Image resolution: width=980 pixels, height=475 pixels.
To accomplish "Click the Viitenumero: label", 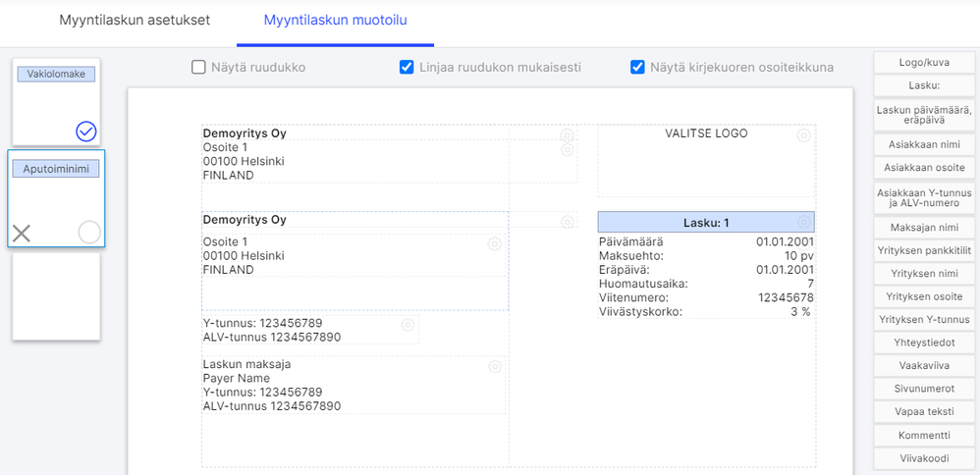I will point(633,297).
